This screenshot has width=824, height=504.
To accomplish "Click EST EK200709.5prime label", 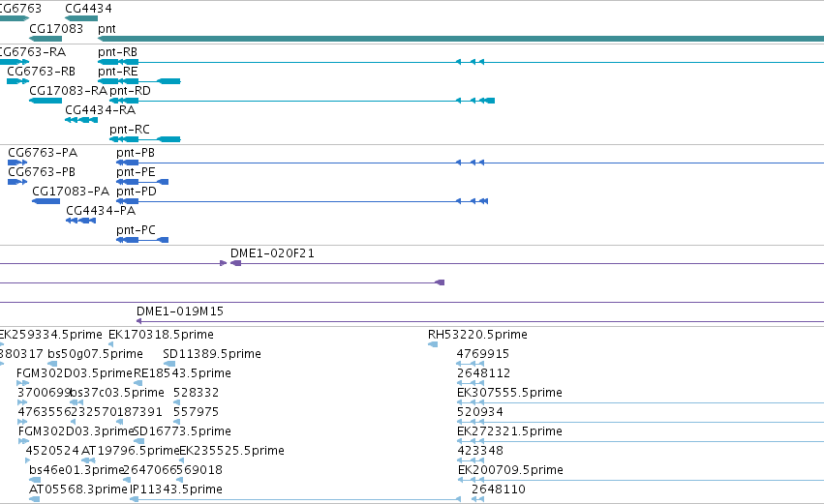I will click(510, 470).
